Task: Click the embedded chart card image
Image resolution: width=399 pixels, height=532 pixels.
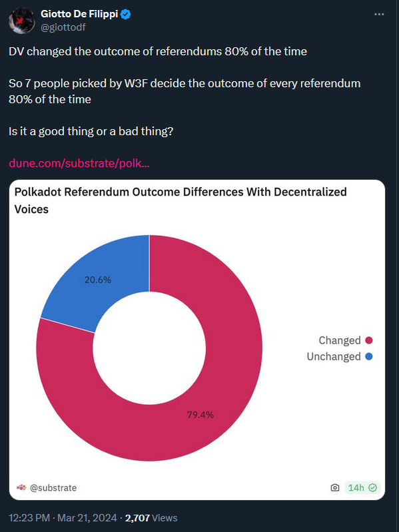Action: click(x=197, y=340)
